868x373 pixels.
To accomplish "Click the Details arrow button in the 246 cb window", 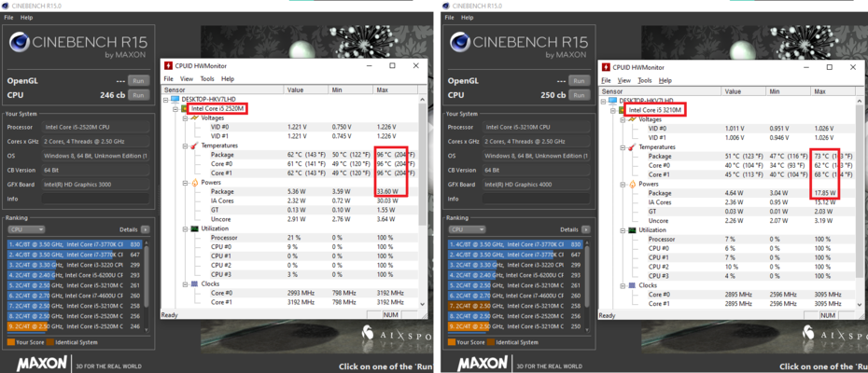I will (145, 229).
